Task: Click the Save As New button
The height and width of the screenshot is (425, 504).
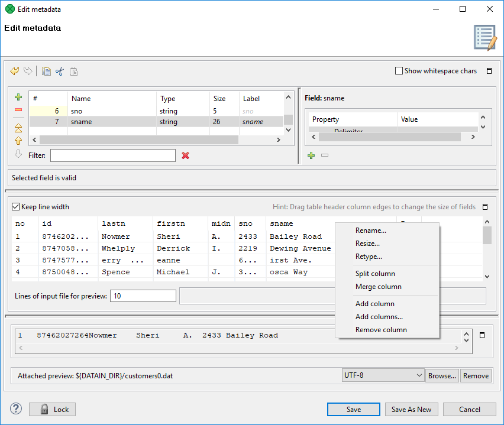Action: tap(412, 409)
